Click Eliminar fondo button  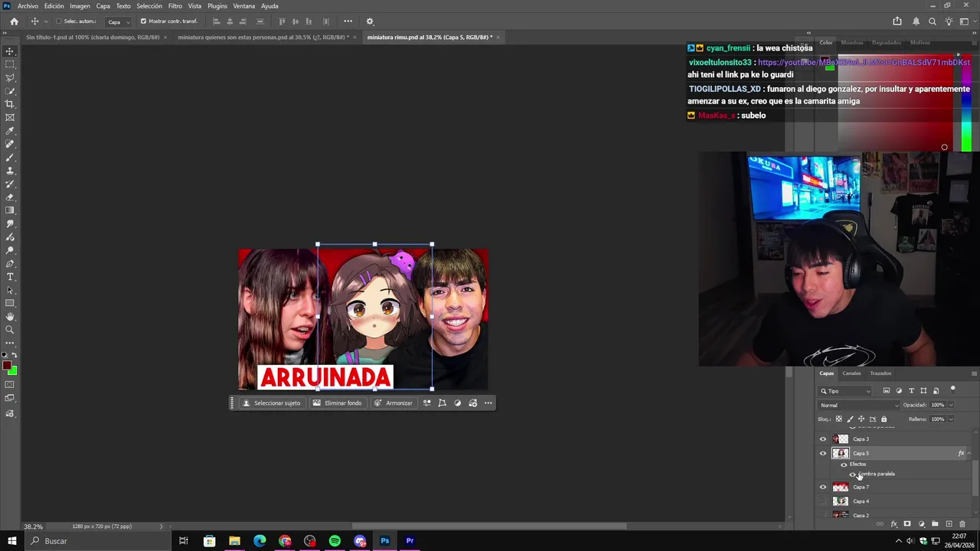[x=337, y=403]
